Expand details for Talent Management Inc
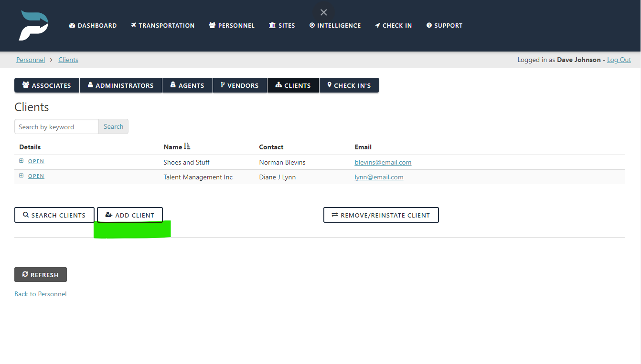641x364 pixels. coord(21,176)
